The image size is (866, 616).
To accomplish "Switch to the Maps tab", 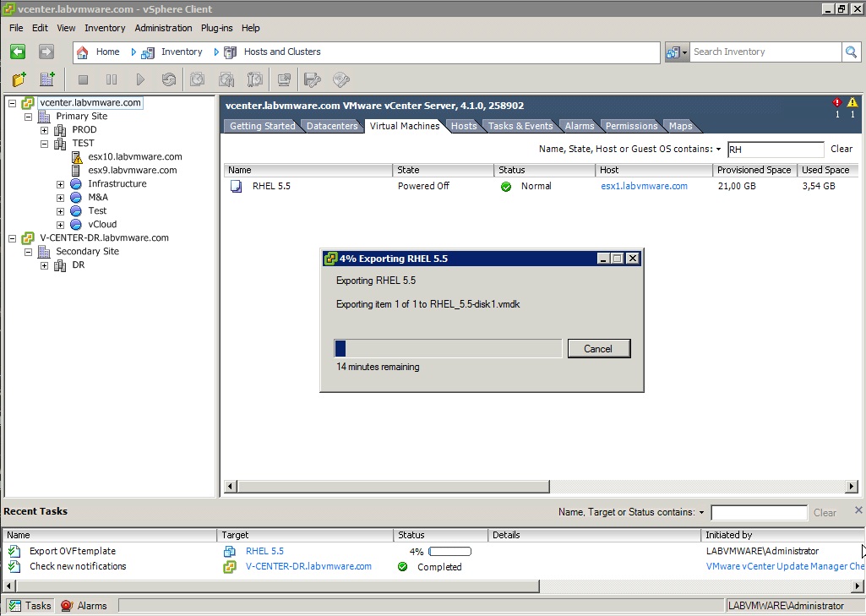I will click(x=680, y=126).
